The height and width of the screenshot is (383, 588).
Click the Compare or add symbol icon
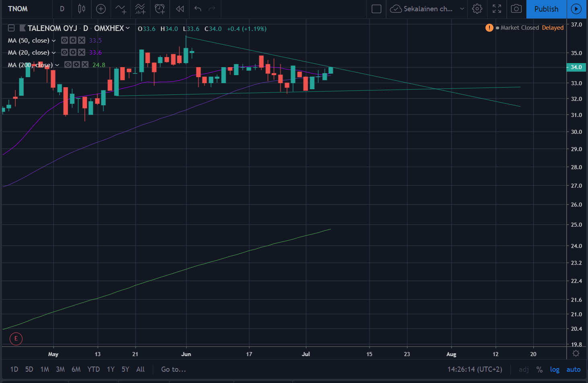101,9
